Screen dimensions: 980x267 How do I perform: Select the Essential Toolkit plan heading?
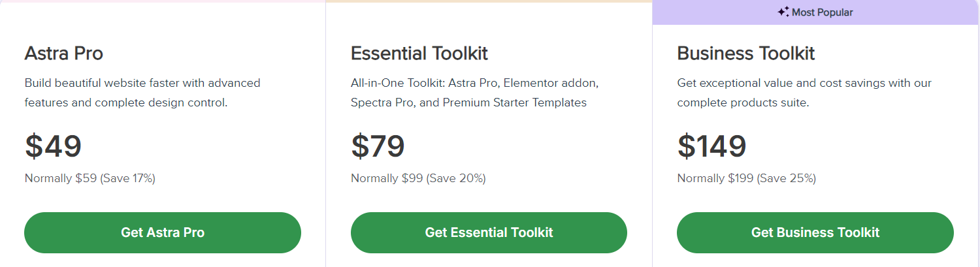(x=419, y=54)
